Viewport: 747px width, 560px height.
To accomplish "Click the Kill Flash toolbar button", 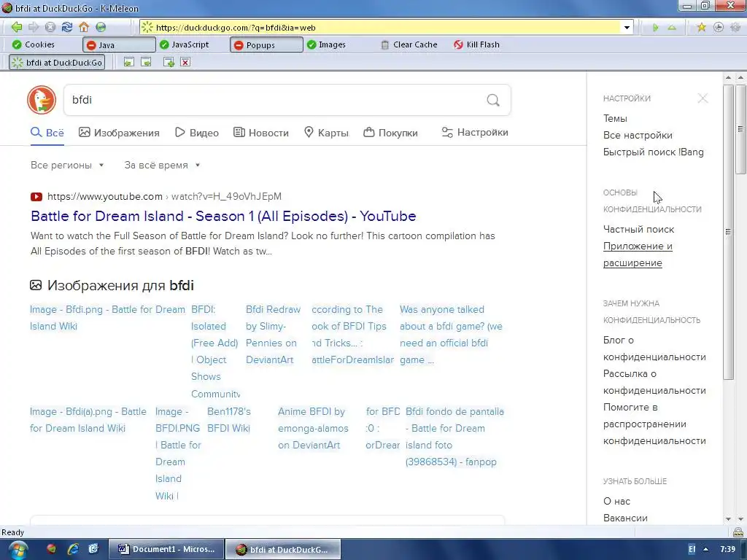I will (476, 44).
